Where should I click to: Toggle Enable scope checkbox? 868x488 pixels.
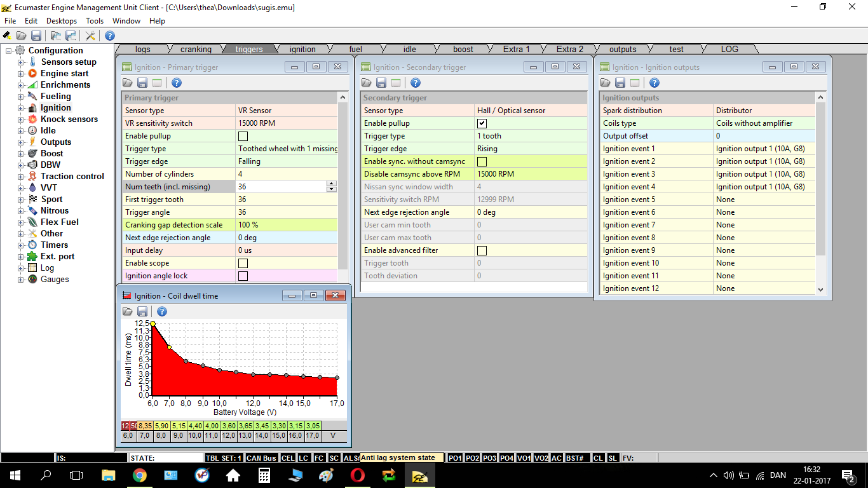coord(243,263)
